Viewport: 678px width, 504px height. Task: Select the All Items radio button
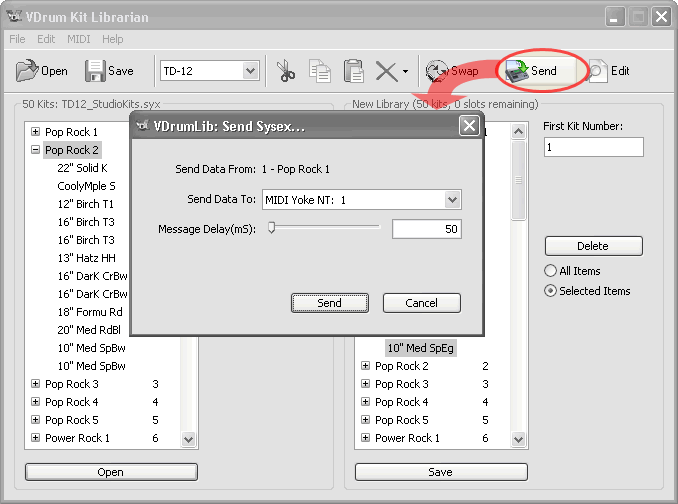[x=551, y=271]
